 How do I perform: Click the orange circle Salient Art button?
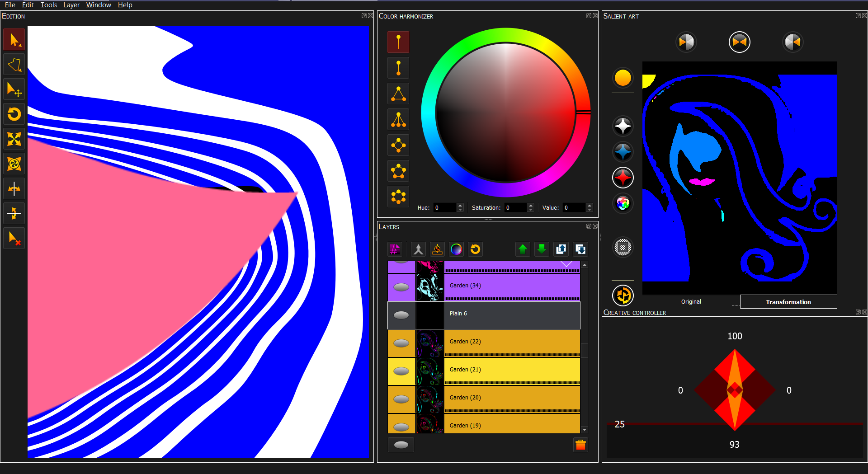point(623,78)
